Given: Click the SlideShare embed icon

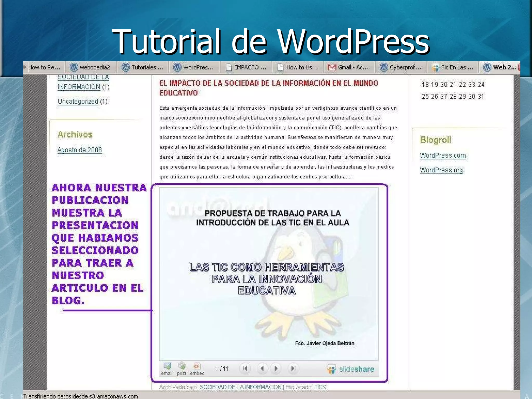Looking at the screenshot, I should click(x=197, y=369).
